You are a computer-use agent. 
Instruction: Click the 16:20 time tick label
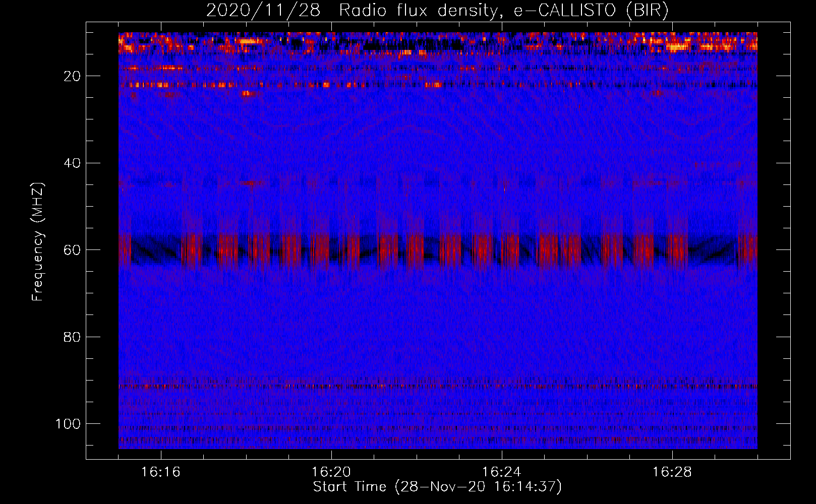[x=331, y=472]
